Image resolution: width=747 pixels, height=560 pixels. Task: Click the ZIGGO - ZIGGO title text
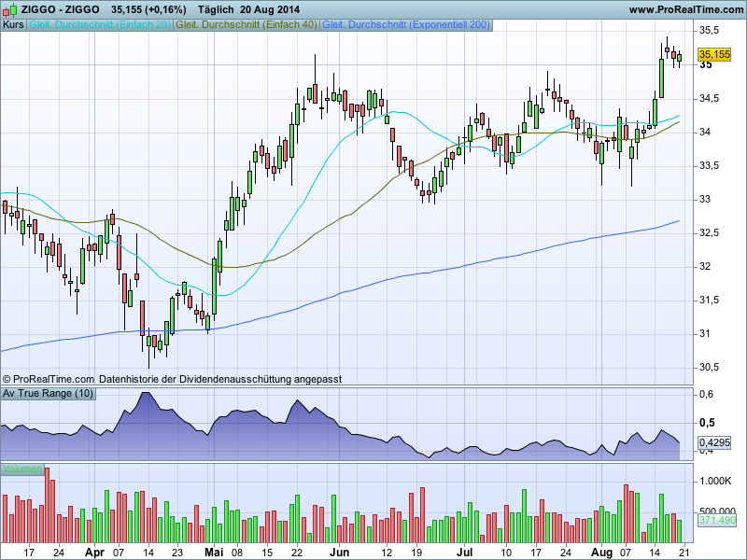tap(61, 9)
